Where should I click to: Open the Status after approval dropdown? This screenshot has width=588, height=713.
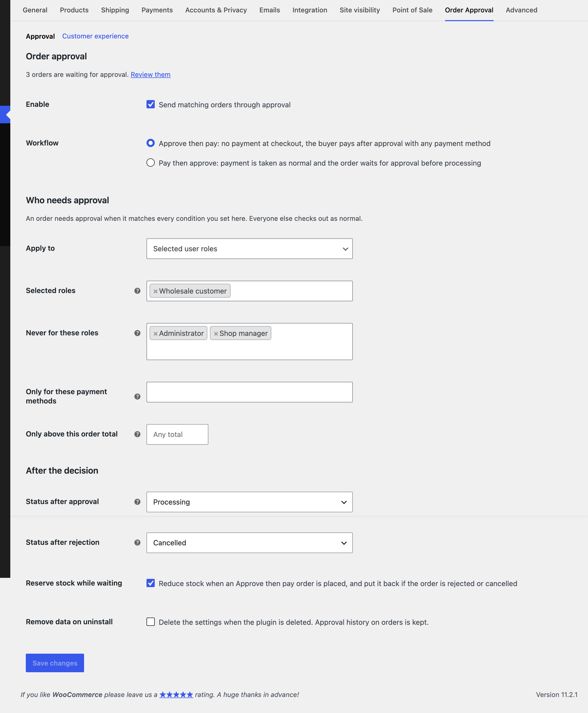(249, 502)
